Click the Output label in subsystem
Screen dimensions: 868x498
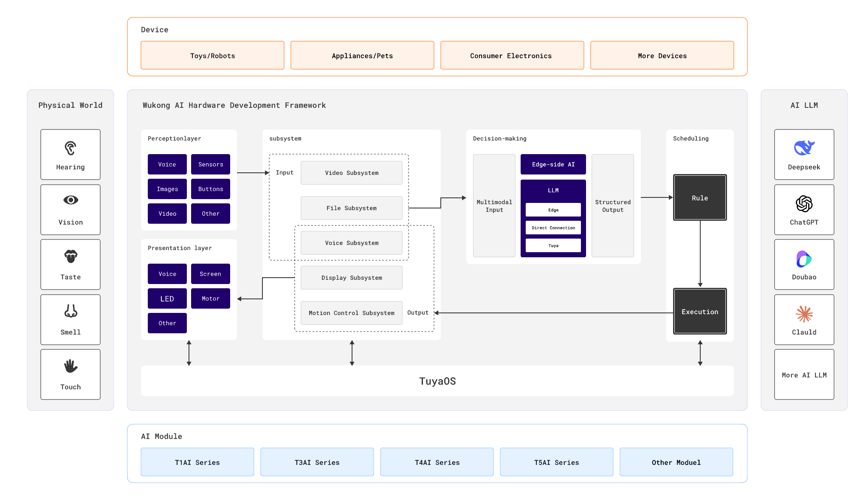click(418, 312)
